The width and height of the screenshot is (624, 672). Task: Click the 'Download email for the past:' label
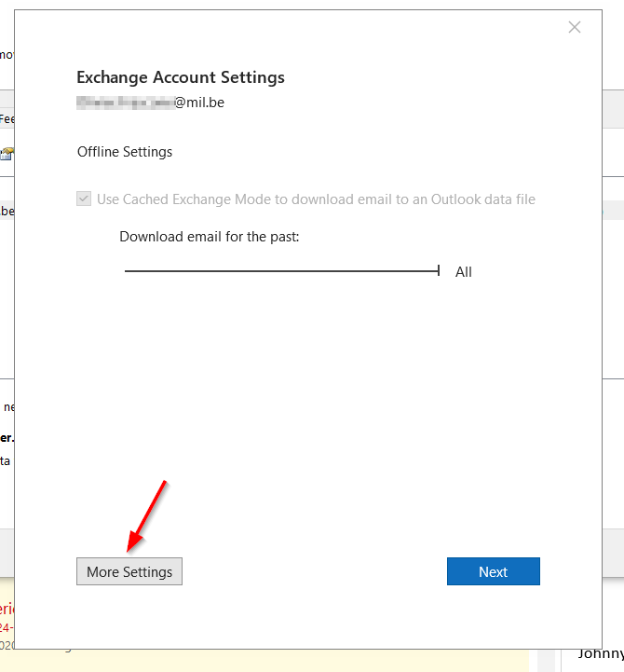coord(210,237)
